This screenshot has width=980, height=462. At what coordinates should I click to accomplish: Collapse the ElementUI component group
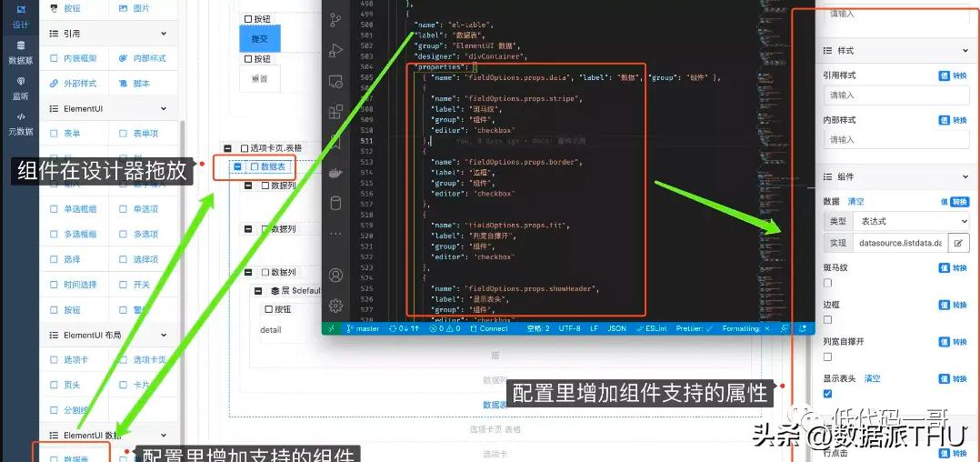pos(164,108)
